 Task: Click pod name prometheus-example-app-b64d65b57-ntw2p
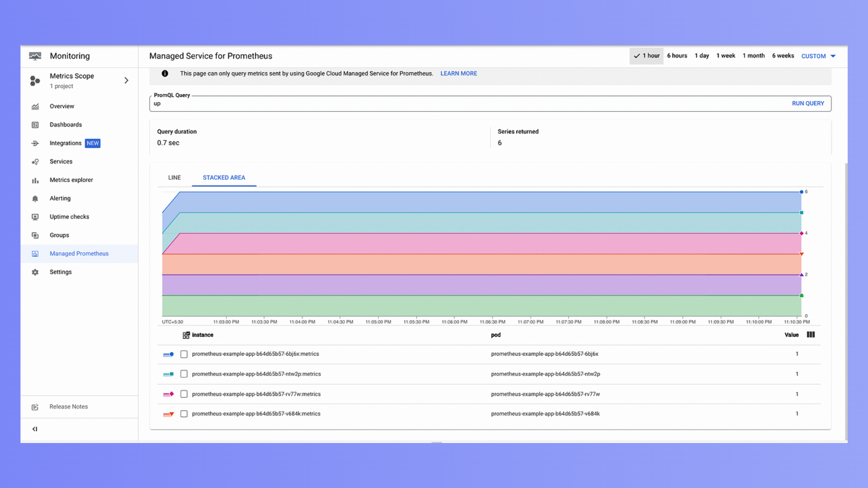tap(545, 374)
